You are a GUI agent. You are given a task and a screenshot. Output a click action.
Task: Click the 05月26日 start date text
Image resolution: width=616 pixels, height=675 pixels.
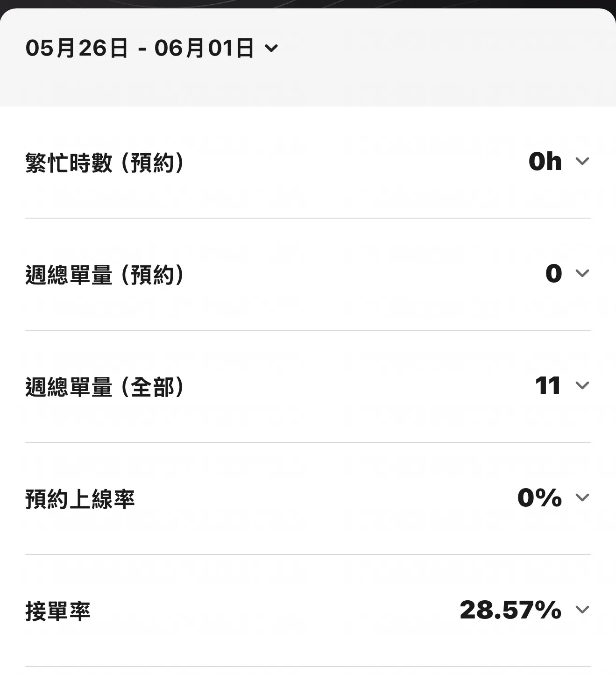click(x=77, y=48)
